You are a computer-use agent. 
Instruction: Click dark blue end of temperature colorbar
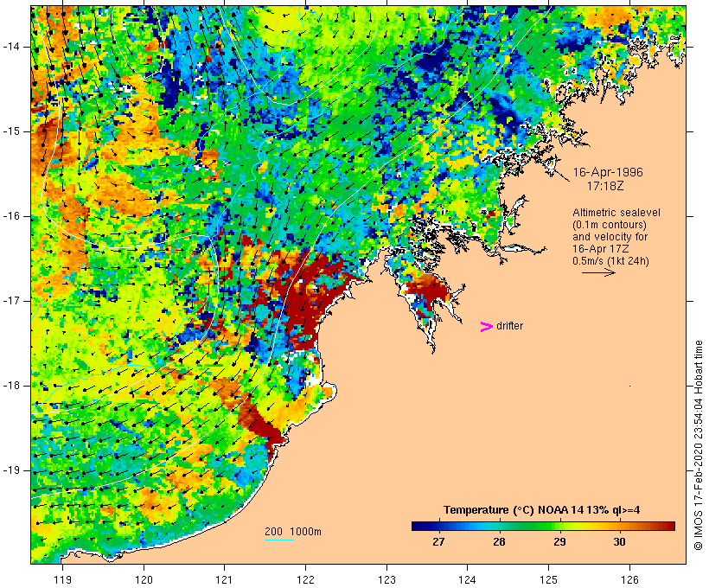pos(418,526)
